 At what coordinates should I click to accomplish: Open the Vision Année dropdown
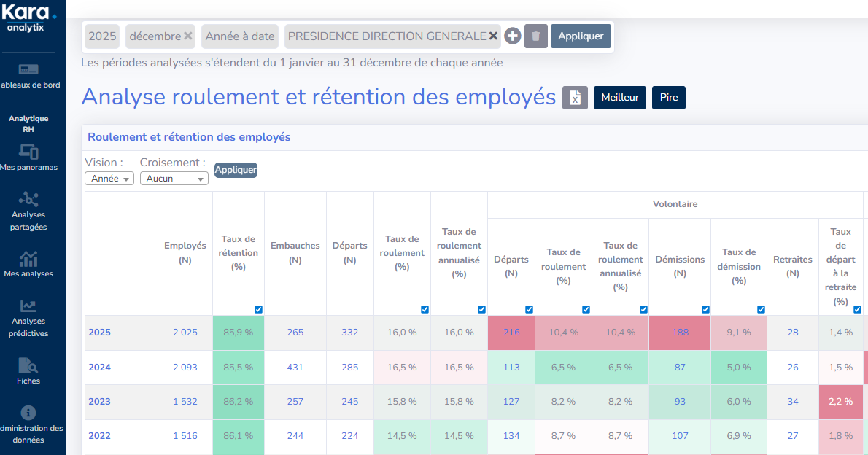[x=109, y=178]
